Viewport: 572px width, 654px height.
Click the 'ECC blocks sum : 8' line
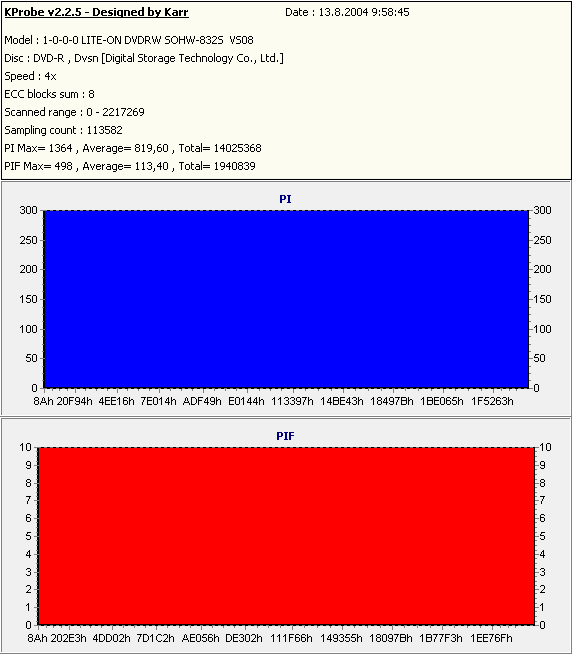49,94
